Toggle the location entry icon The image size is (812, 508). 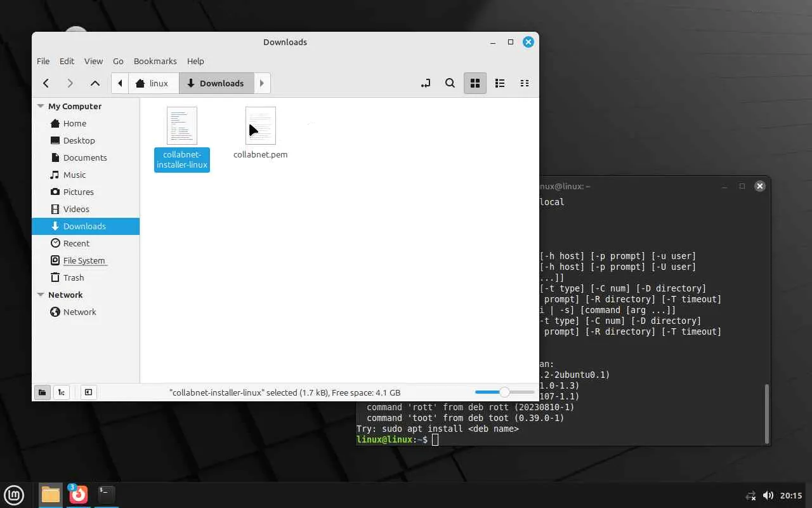426,83
